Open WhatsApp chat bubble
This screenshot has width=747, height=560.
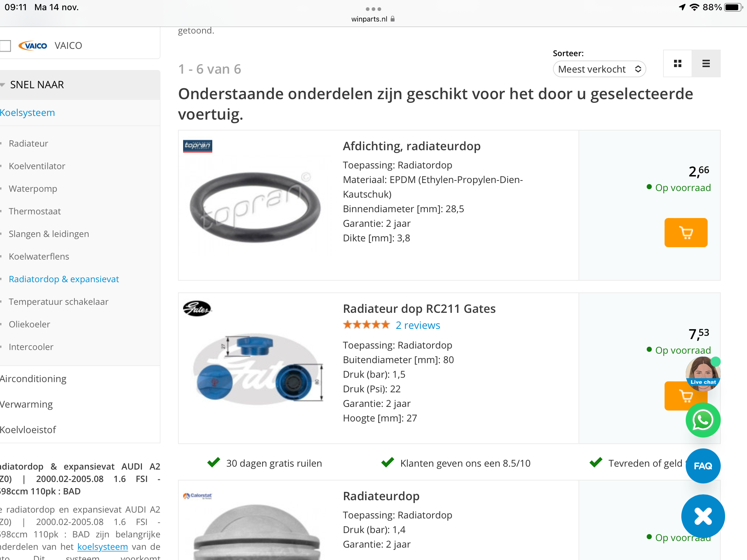pos(703,420)
